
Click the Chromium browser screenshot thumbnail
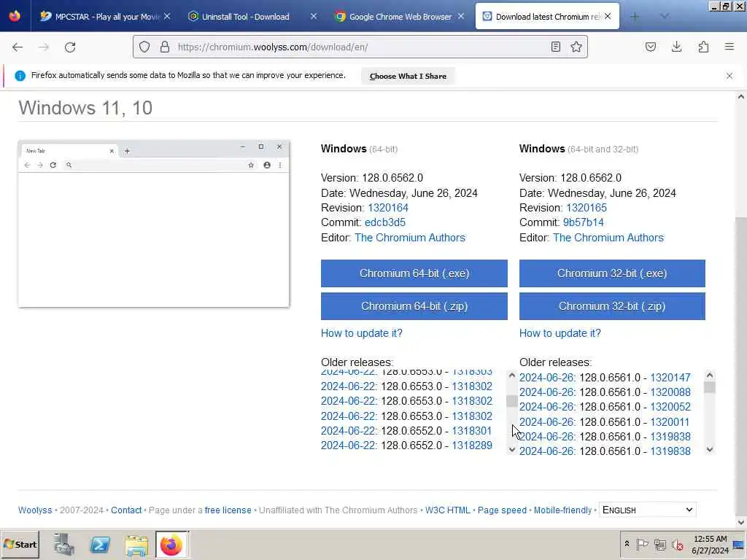pos(153,224)
